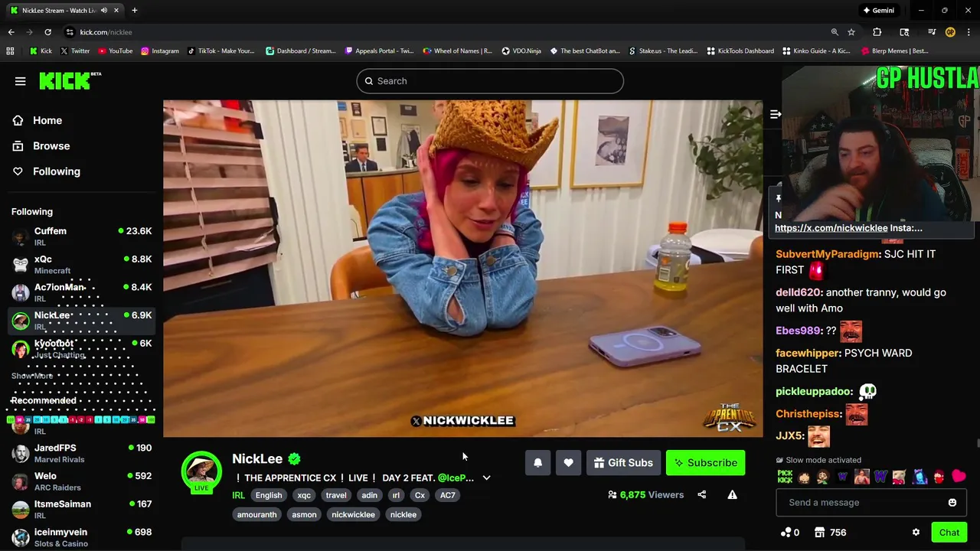Open the KickTools Dashboard bookmark
980x551 pixels.
[740, 51]
